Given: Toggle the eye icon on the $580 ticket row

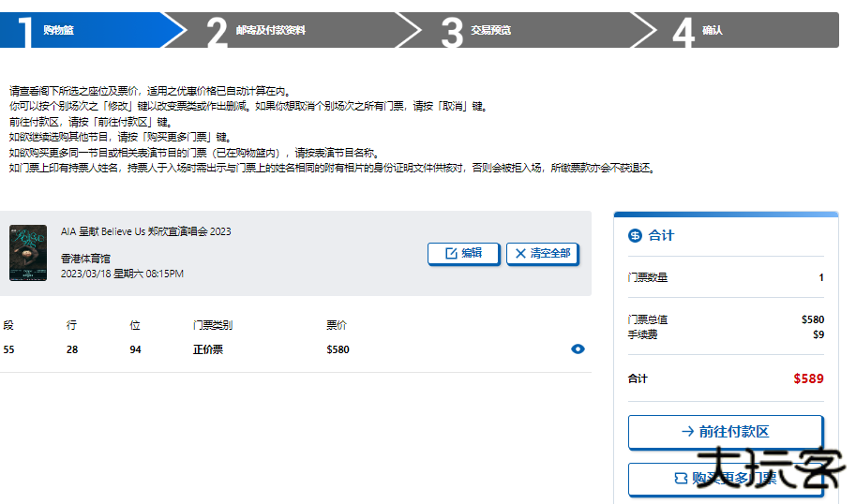Looking at the screenshot, I should tap(578, 349).
